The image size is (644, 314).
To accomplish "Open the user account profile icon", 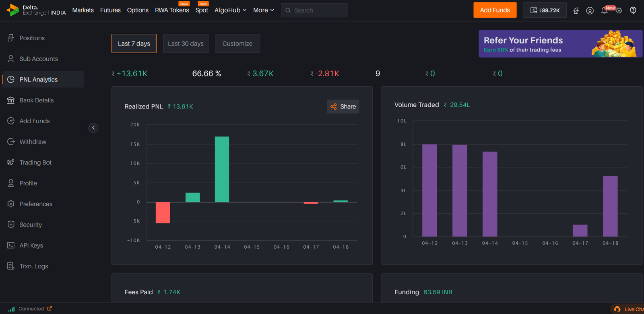I will coord(590,10).
